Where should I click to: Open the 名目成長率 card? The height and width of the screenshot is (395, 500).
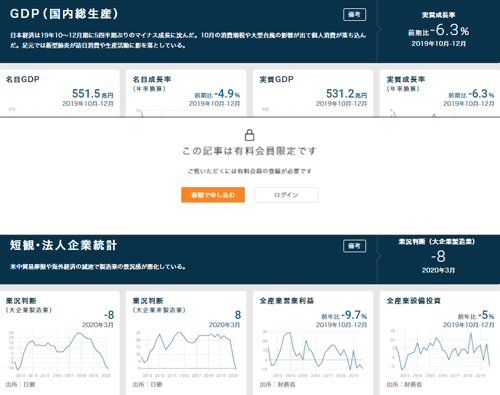tap(186, 93)
